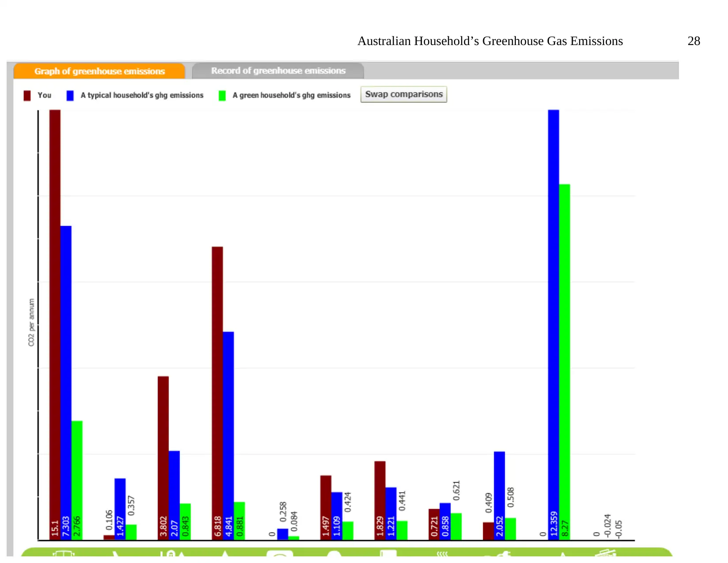The height and width of the screenshot is (563, 728).
Task: Click the 0.424 value label
Action: [348, 502]
